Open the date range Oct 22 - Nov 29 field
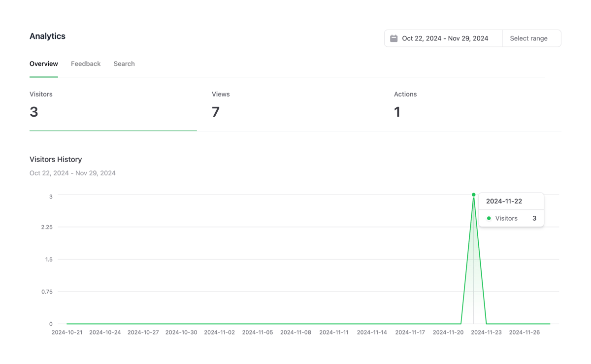 (442, 38)
